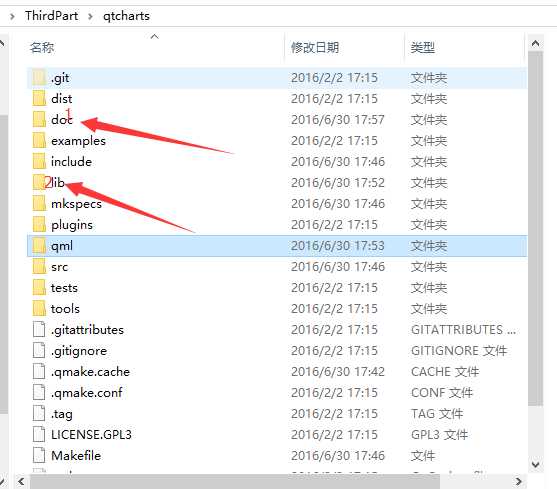Viewport: 557px width, 489px height.
Task: Select the tools folder icon
Action: tap(39, 308)
